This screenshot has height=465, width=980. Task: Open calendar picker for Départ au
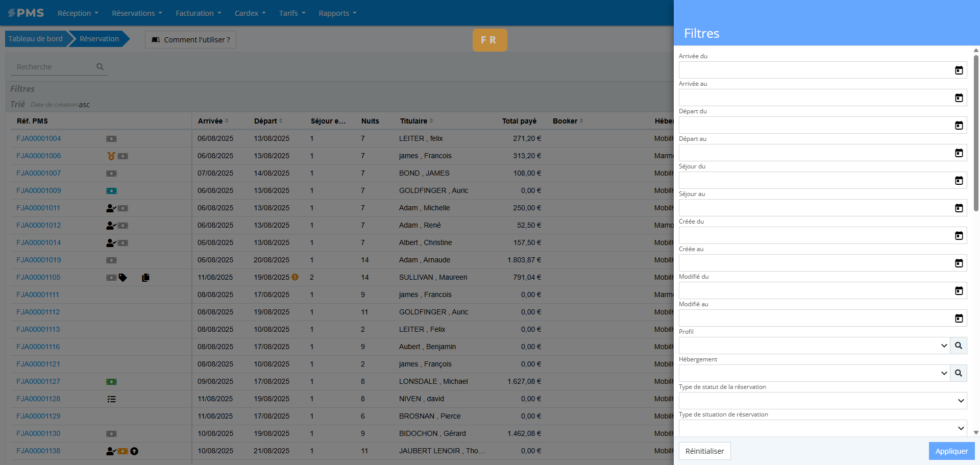tap(959, 153)
